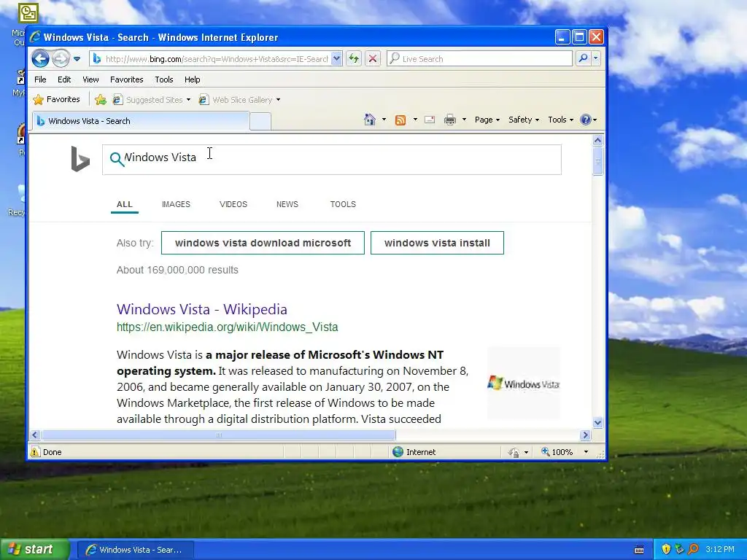Click the Bing search box with Windows Vista
This screenshot has width=747, height=560.
332,160
